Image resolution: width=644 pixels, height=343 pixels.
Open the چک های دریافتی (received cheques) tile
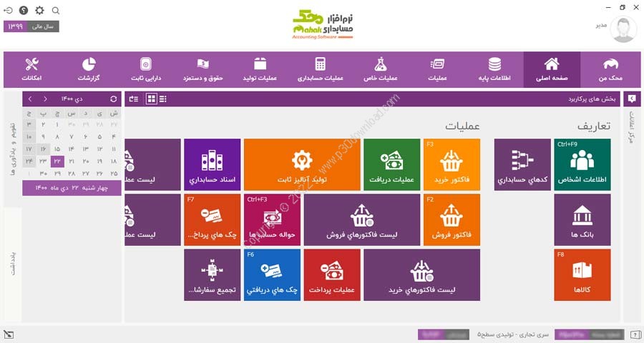272,274
